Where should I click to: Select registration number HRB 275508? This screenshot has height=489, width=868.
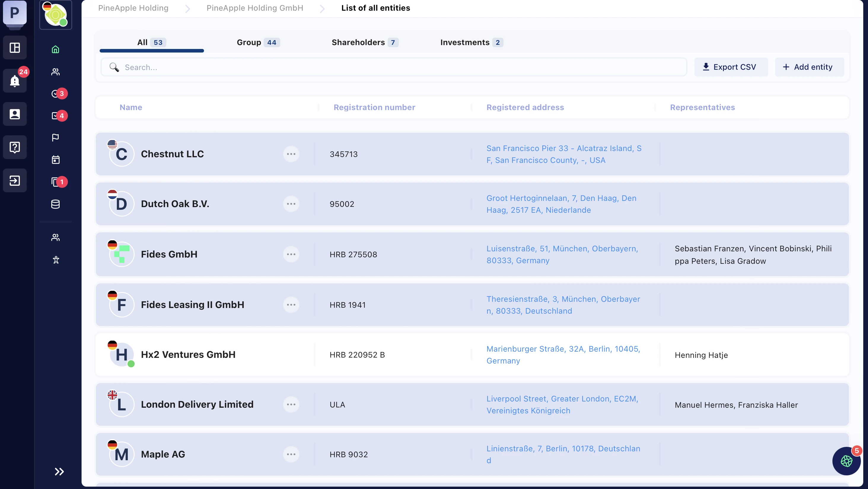coord(353,254)
